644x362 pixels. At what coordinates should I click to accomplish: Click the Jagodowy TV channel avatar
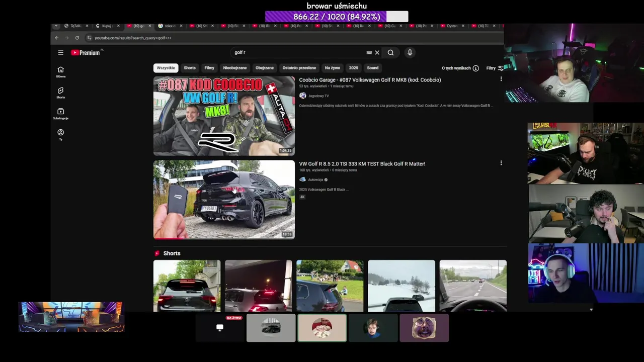(302, 96)
